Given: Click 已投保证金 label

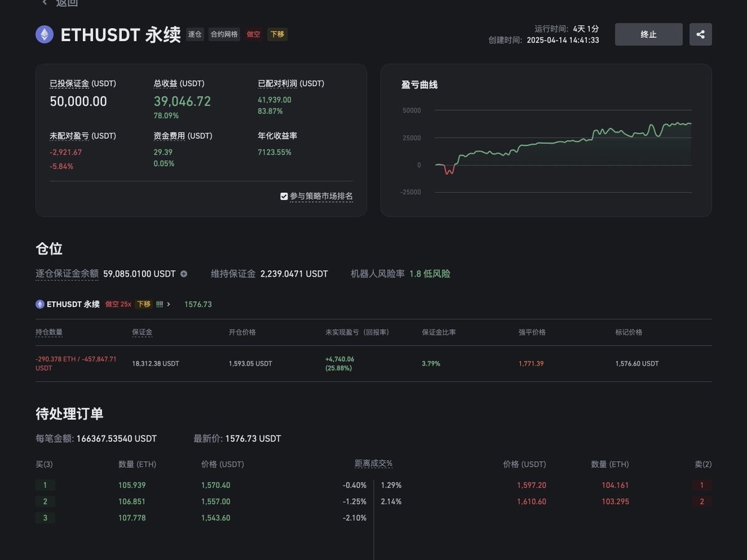Looking at the screenshot, I should point(69,83).
